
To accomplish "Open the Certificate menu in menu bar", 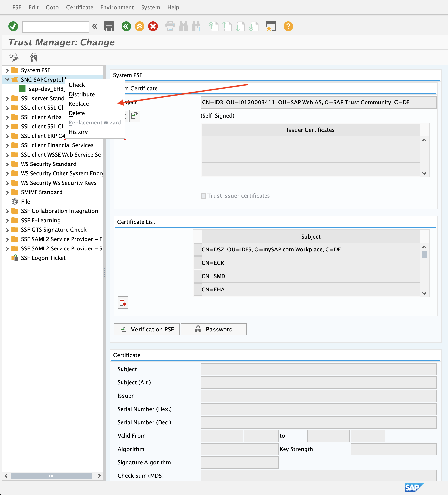I will point(80,7).
